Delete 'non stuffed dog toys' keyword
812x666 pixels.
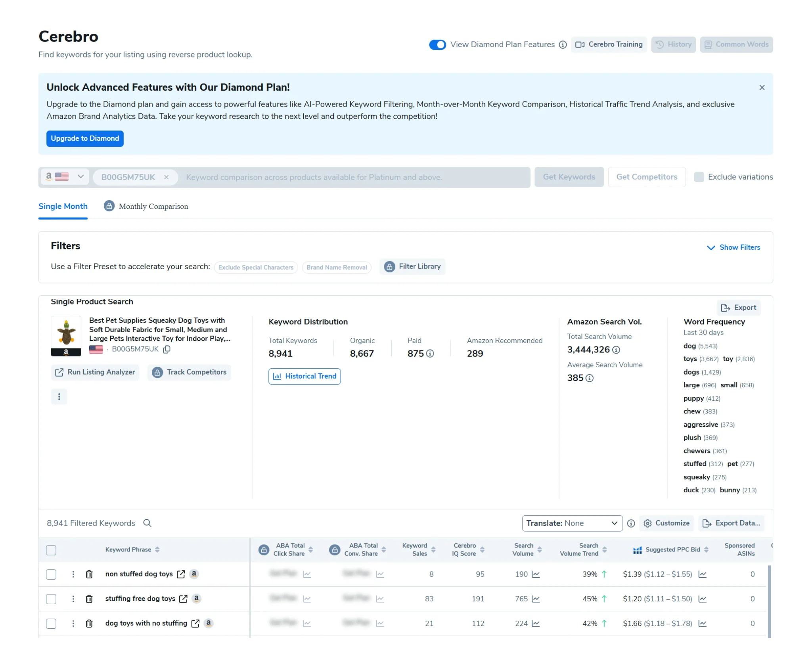(89, 574)
